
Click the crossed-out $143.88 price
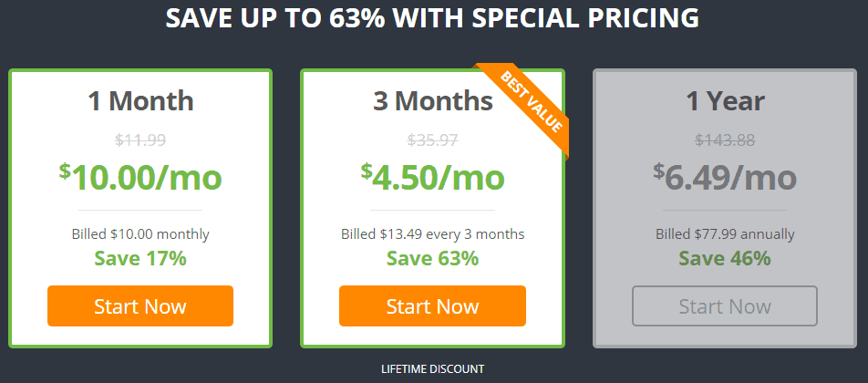click(x=725, y=140)
